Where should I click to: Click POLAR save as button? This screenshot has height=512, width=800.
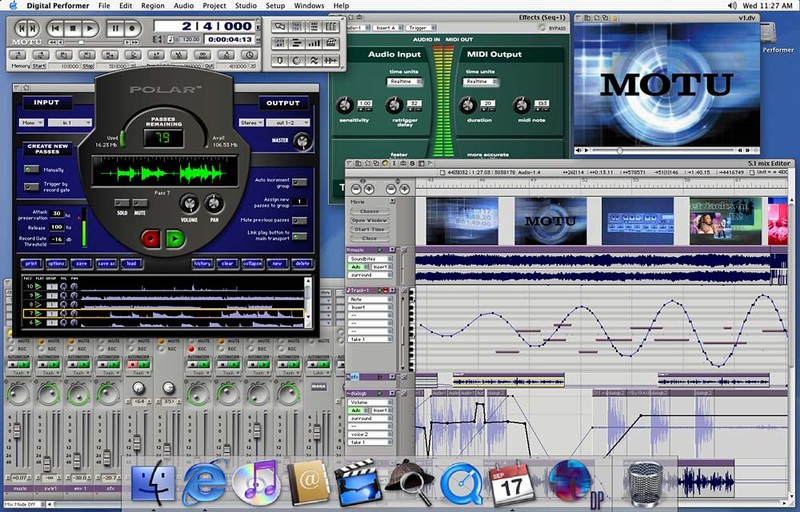(x=106, y=264)
